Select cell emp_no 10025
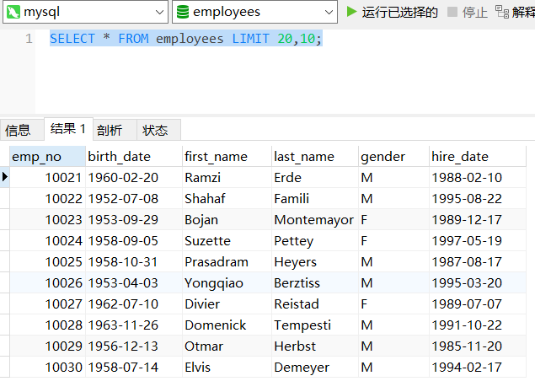Screen dimensions: 535x392 tap(47, 262)
